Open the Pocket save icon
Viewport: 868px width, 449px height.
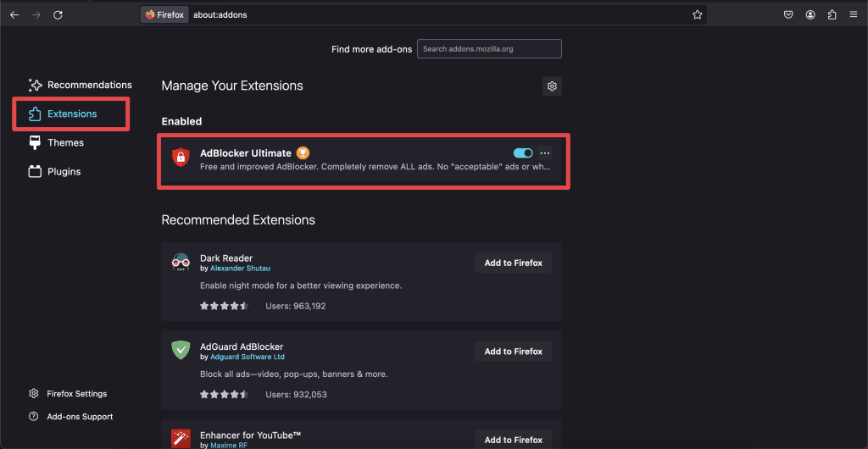click(788, 14)
